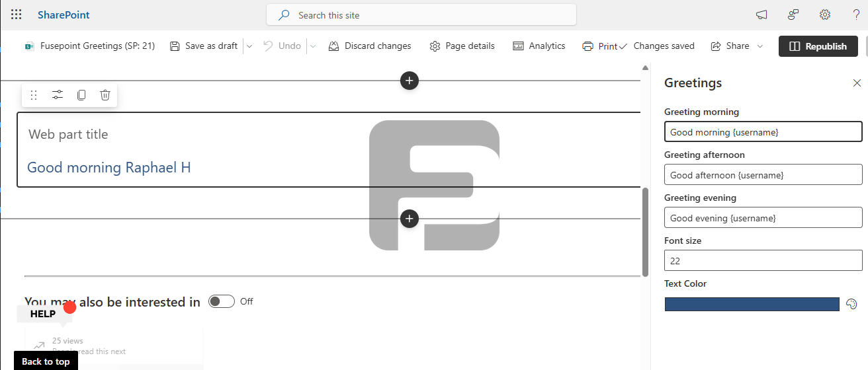Click the edit web part properties icon
Viewport: 868px width, 370px height.
coord(58,95)
